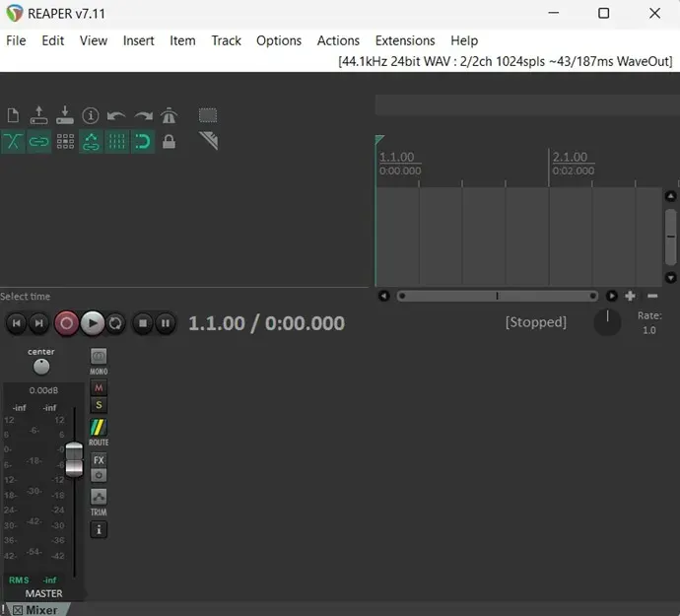Click the RMS meter label

19,580
